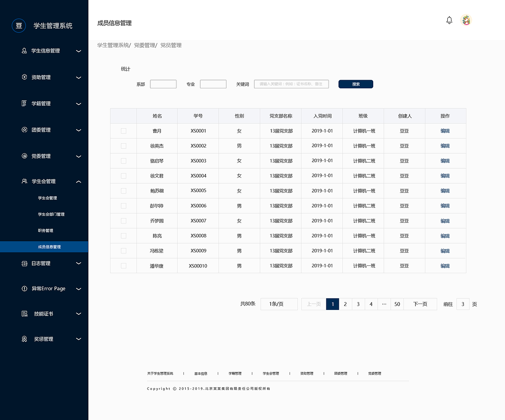Click the 学生信息管理 person icon
Screen dimensions: 505x420
click(24, 51)
